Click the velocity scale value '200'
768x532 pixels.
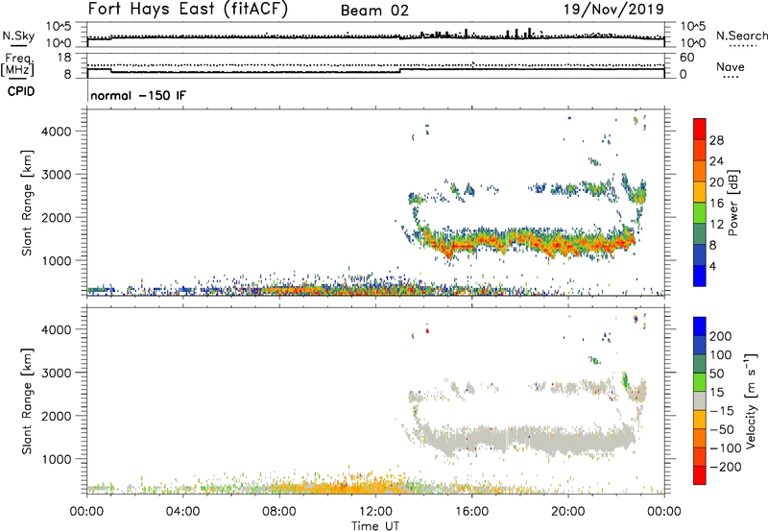(721, 336)
